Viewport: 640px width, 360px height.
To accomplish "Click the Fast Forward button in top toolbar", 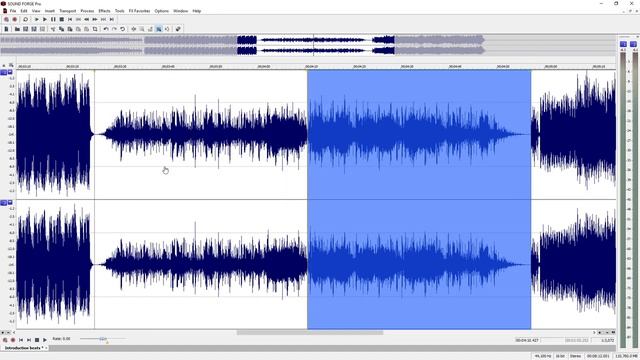I will coord(95,19).
